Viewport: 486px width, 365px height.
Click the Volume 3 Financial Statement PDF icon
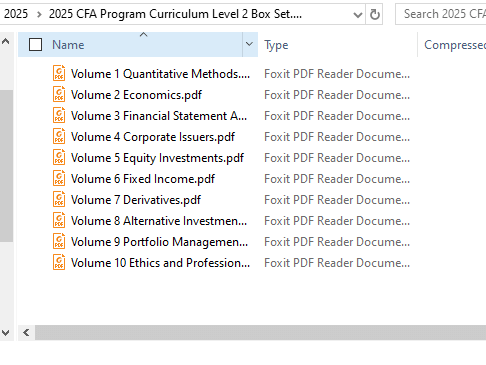point(59,115)
